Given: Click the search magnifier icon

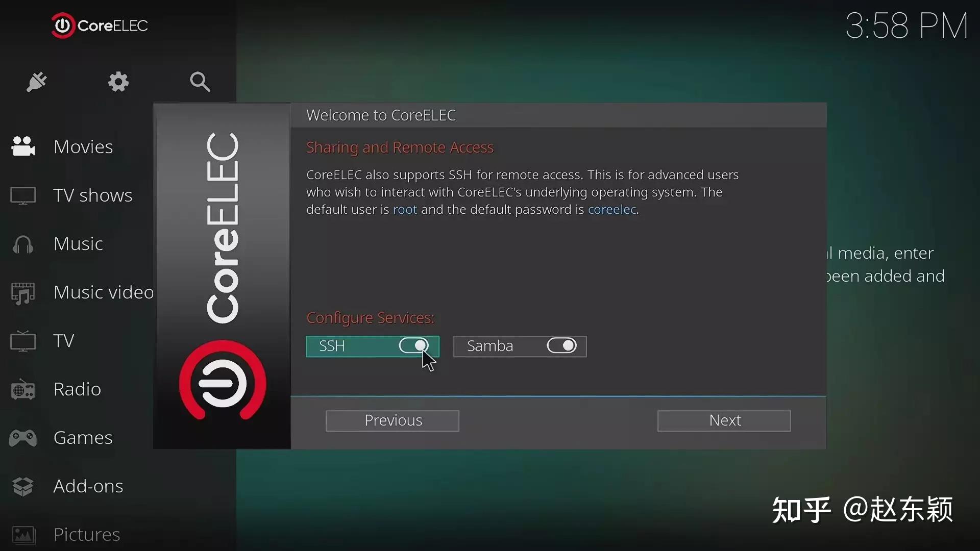Looking at the screenshot, I should 200,82.
